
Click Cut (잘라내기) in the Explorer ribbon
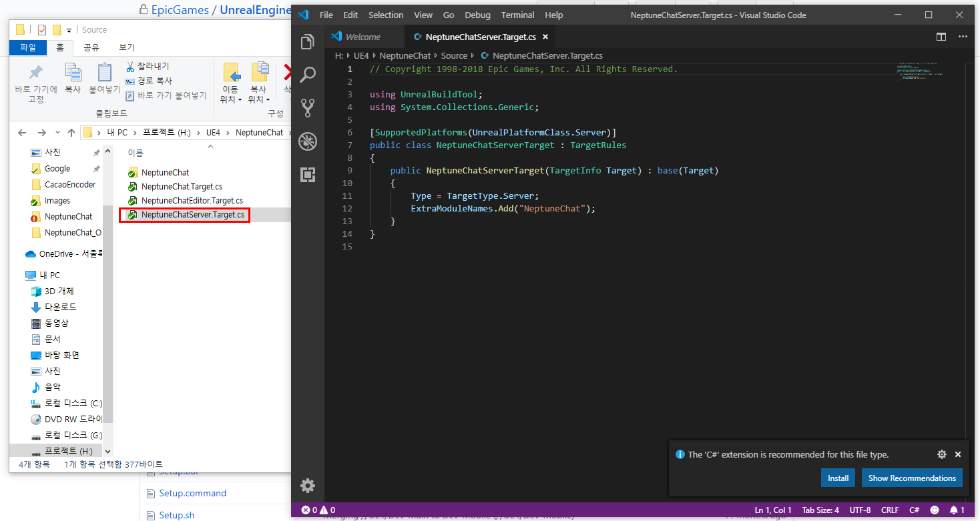pos(148,66)
